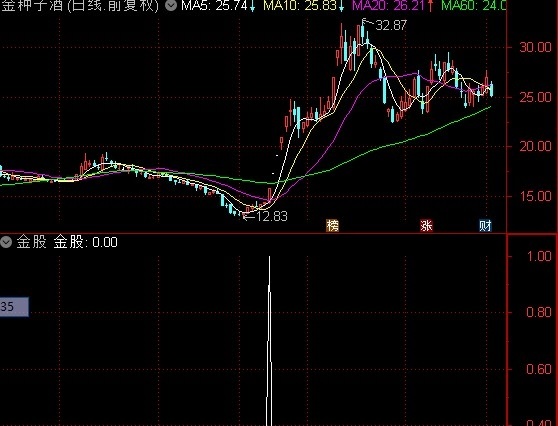The height and width of the screenshot is (426, 558).
Task: Open the main chart indicator dropdown arrow
Action: tap(171, 6)
